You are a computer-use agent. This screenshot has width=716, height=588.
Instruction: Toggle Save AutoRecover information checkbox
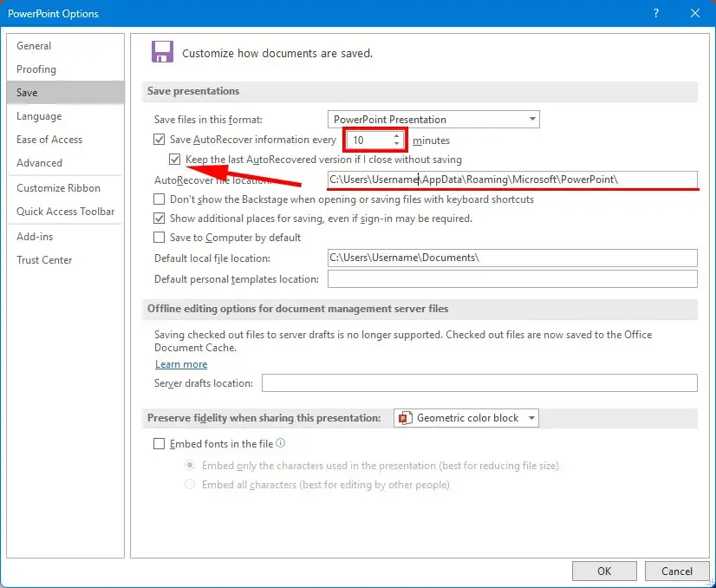coord(159,140)
